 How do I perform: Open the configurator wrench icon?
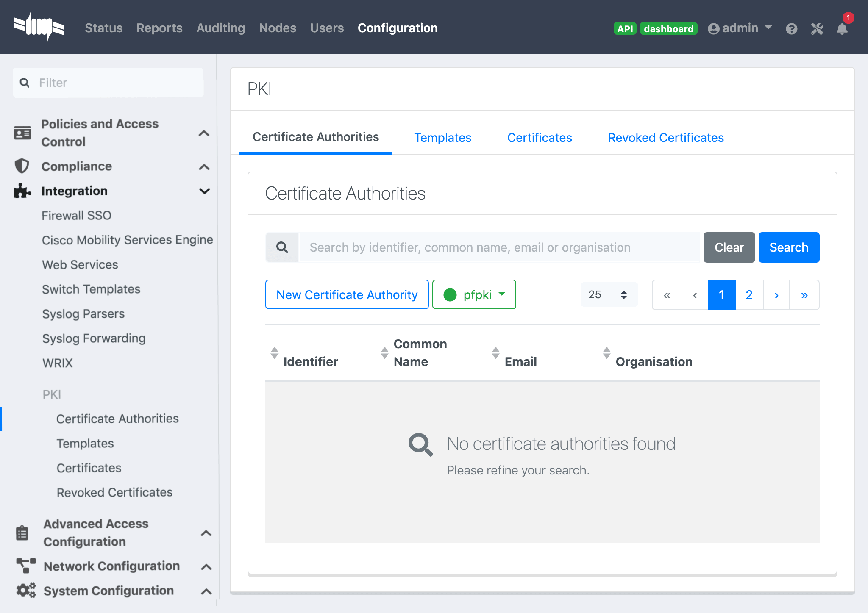pyautogui.click(x=817, y=28)
